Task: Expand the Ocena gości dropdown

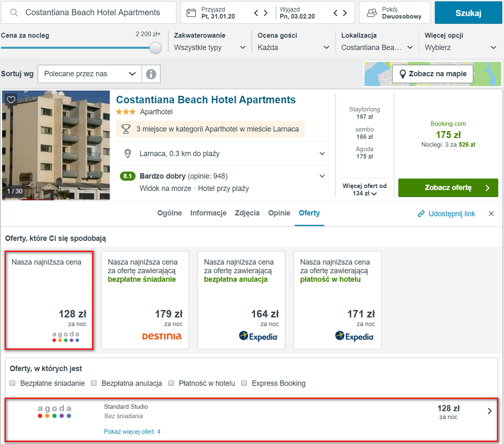Action: tap(293, 47)
